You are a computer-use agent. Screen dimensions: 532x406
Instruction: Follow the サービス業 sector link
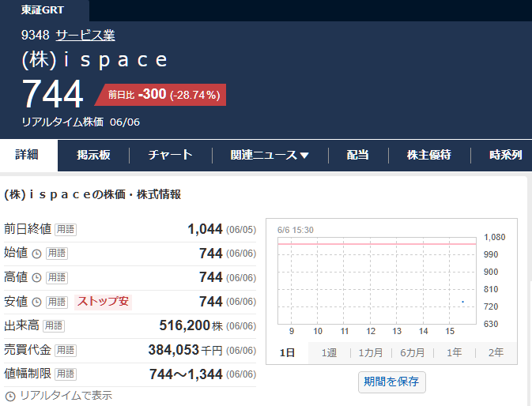point(85,36)
